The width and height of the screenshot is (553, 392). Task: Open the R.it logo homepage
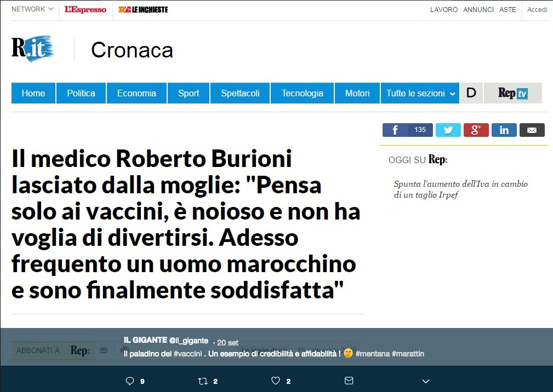point(32,49)
